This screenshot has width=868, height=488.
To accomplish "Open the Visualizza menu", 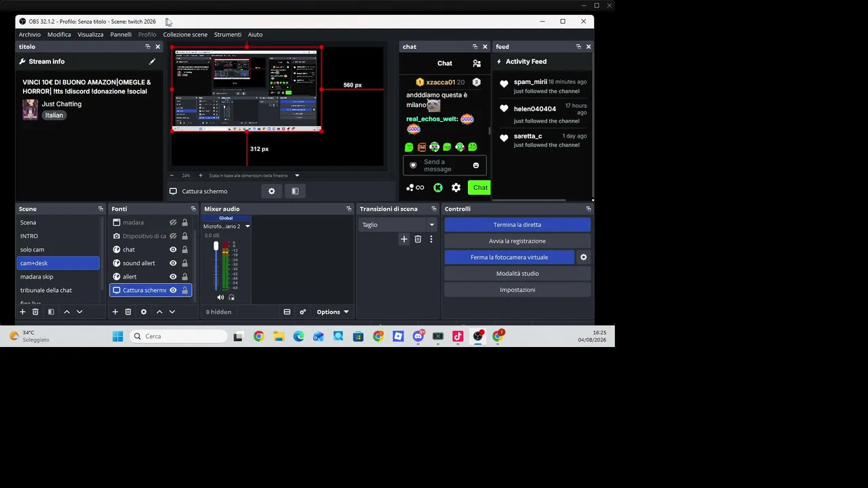I will click(x=90, y=35).
